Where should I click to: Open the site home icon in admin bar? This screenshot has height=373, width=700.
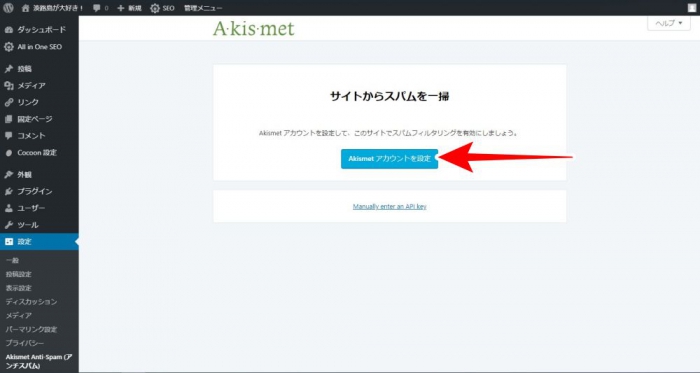(25, 8)
